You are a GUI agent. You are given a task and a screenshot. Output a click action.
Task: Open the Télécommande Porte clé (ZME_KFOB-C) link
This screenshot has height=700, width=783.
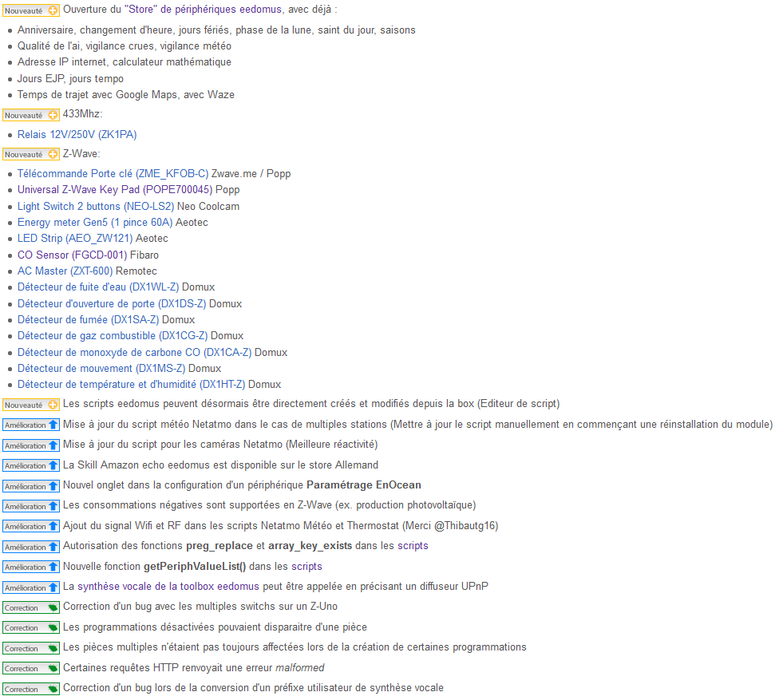point(113,173)
